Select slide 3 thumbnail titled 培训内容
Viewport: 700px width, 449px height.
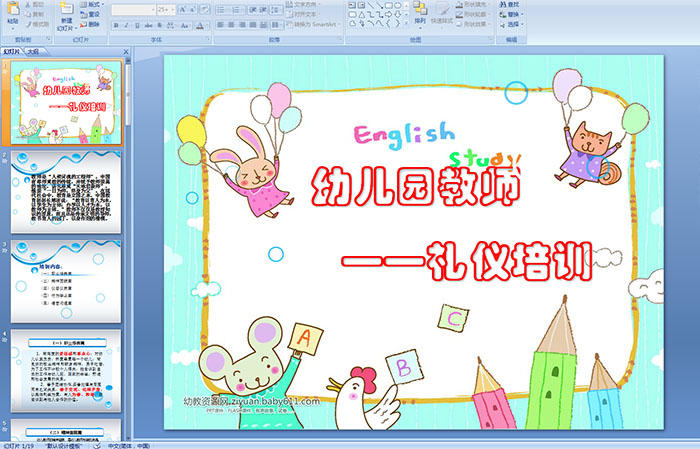(x=66, y=281)
